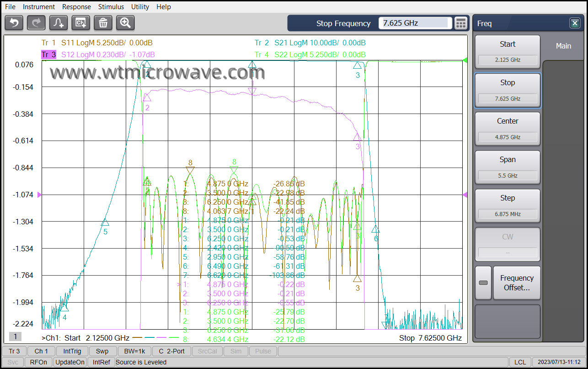
Task: Select teal marker 4 near noise floor
Action: click(x=65, y=308)
